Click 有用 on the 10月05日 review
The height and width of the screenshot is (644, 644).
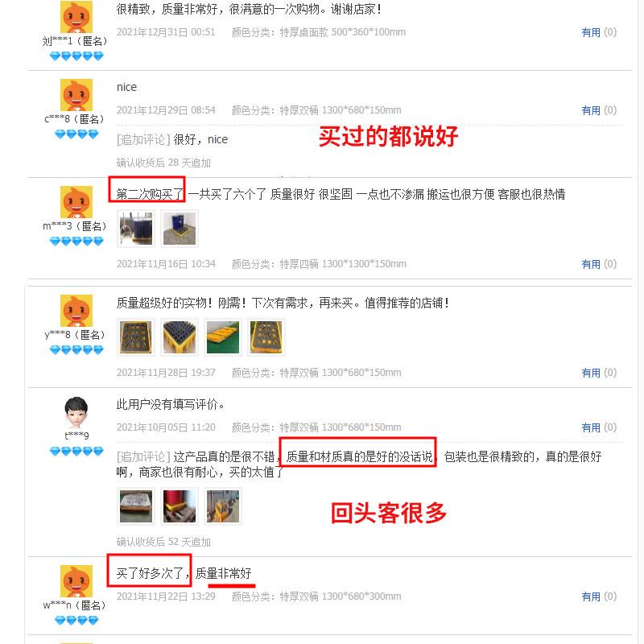pos(599,427)
